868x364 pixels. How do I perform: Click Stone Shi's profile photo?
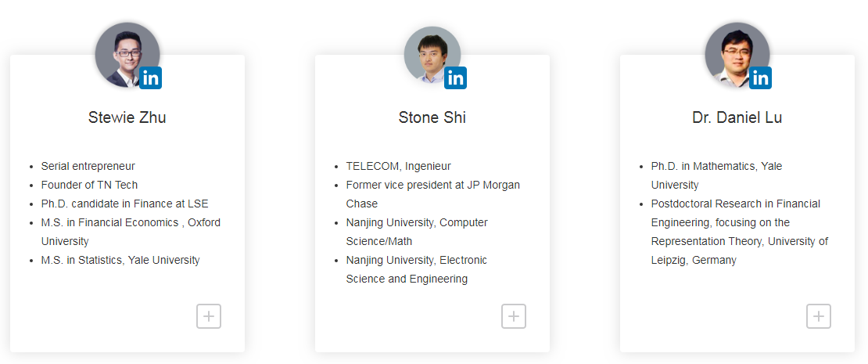429,52
